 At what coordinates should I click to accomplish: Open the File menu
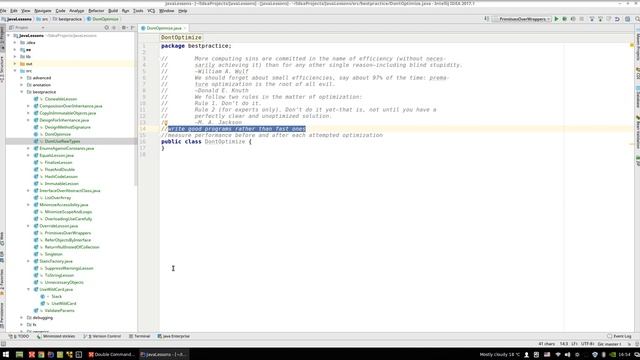coord(3,11)
